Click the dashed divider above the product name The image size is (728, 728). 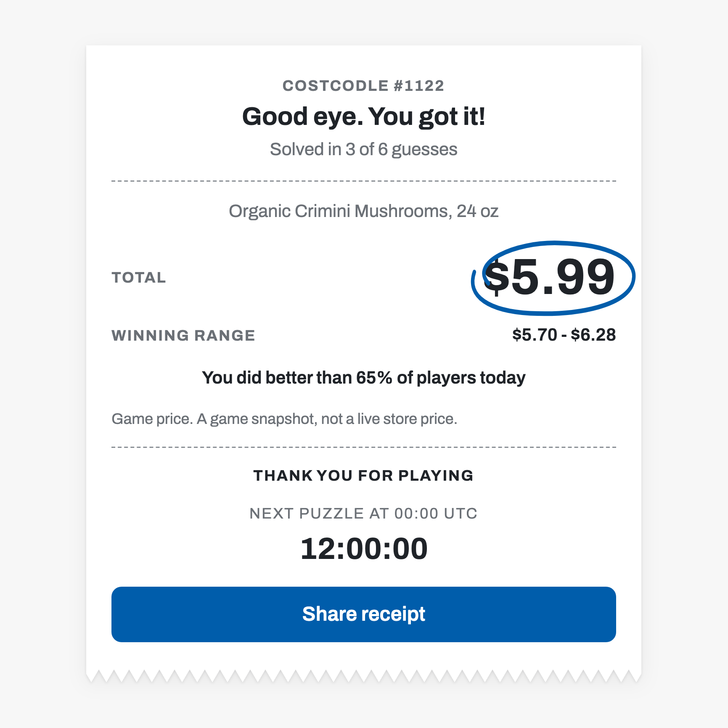click(x=364, y=181)
